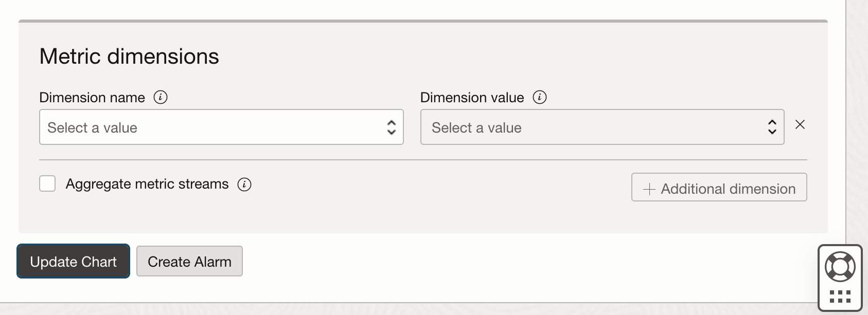Open the lifebuoy help widget

coord(840,266)
